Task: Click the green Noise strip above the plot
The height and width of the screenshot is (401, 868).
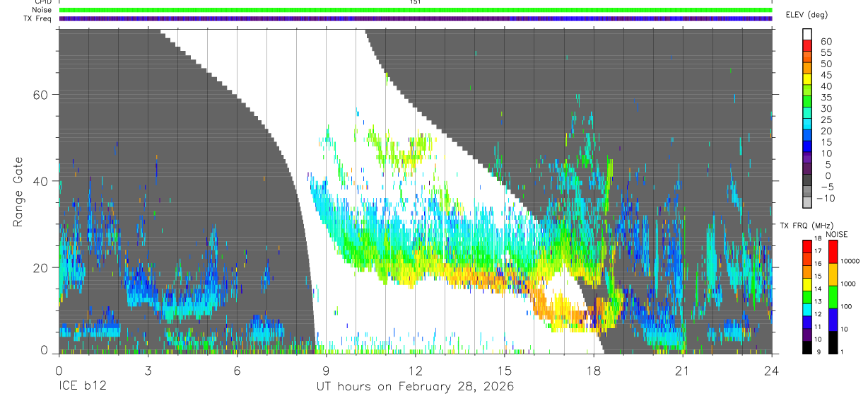Action: tap(415, 10)
